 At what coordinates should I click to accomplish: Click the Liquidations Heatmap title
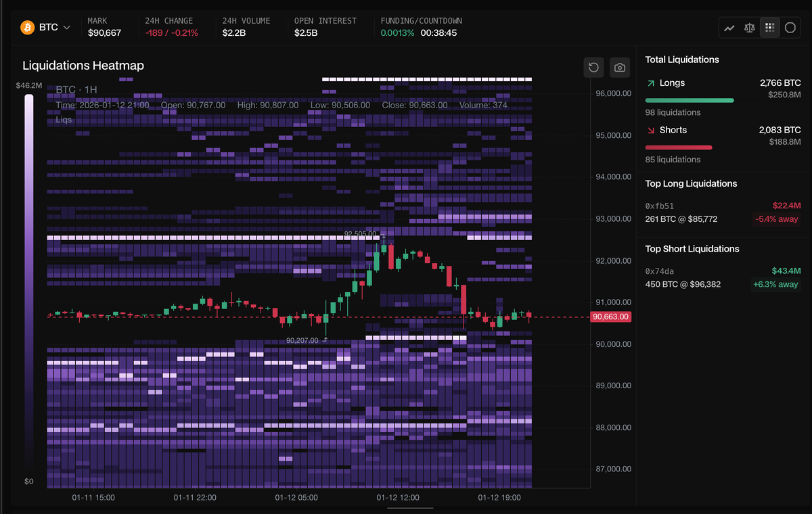click(83, 66)
